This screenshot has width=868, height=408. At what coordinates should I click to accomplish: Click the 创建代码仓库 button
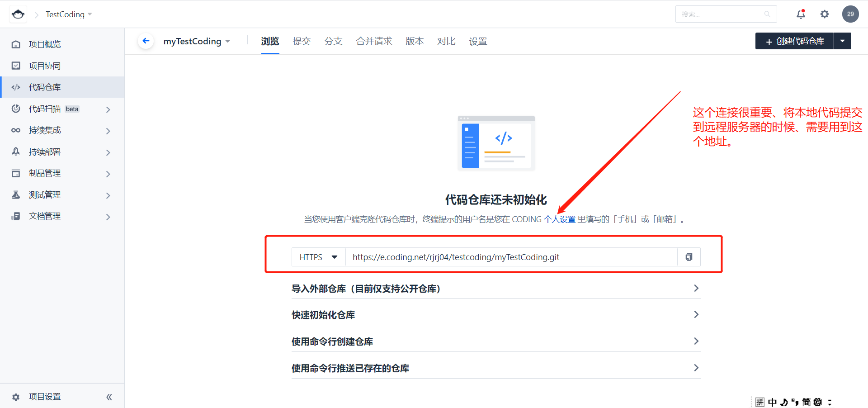[794, 41]
